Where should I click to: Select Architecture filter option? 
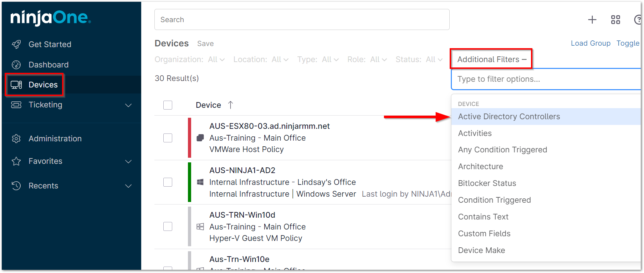[546, 167]
